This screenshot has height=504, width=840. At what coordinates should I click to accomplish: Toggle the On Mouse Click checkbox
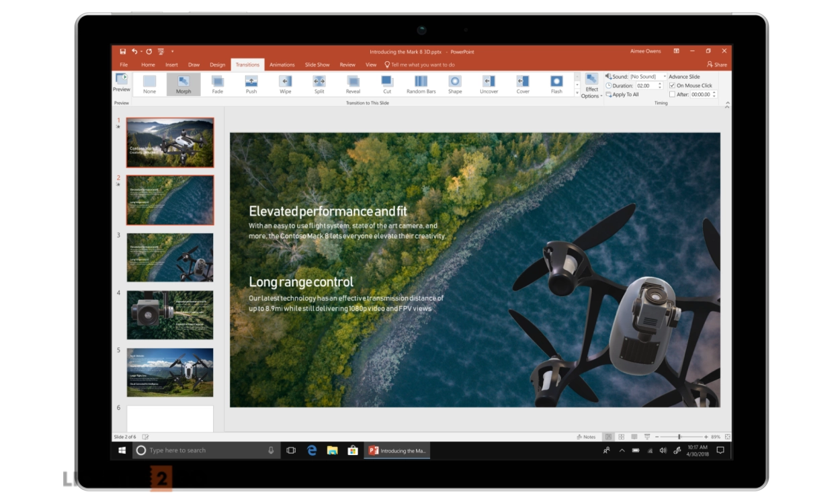pyautogui.click(x=673, y=86)
